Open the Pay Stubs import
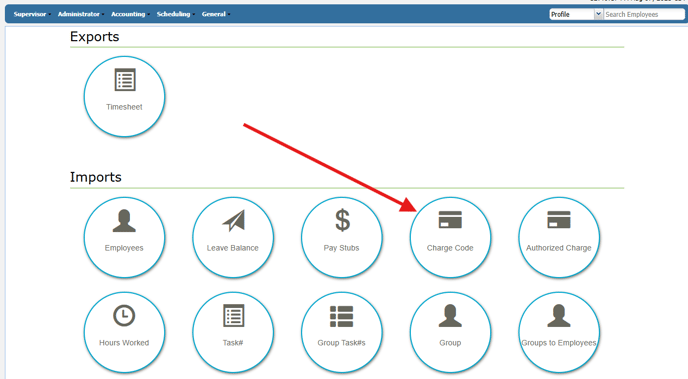The width and height of the screenshot is (688, 379). point(341,237)
